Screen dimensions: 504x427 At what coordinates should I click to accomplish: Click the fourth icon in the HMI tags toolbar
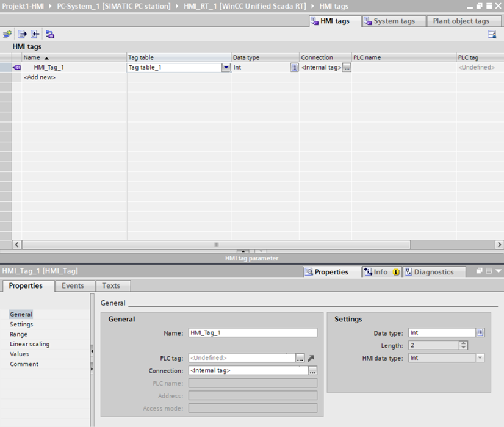[50, 35]
